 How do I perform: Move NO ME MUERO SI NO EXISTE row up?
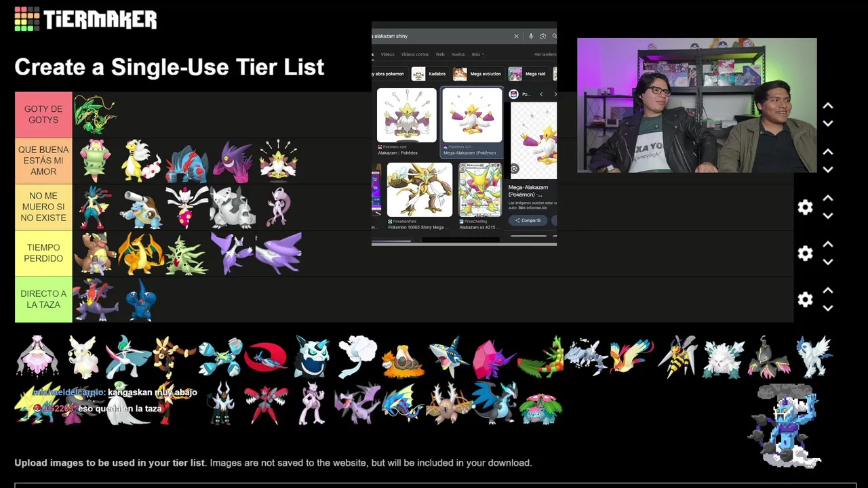tap(828, 199)
